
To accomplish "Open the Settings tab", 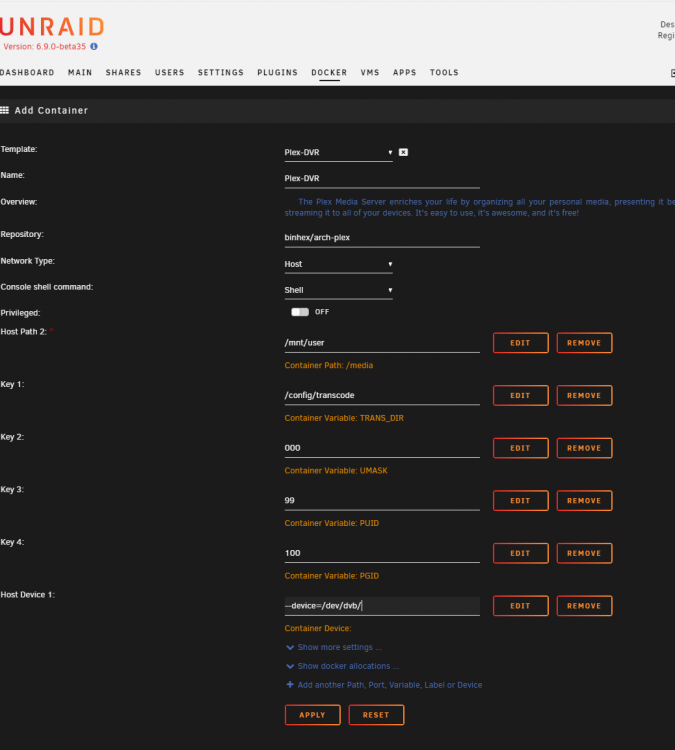I will click(221, 73).
